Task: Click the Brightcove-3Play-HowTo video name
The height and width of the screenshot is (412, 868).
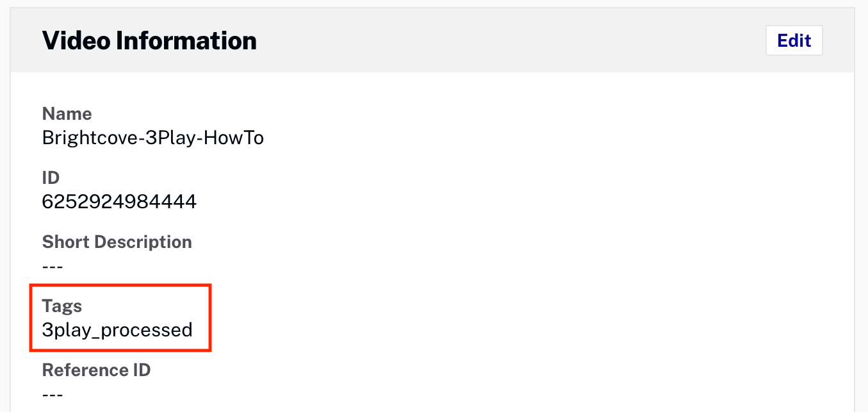Action: click(x=152, y=138)
